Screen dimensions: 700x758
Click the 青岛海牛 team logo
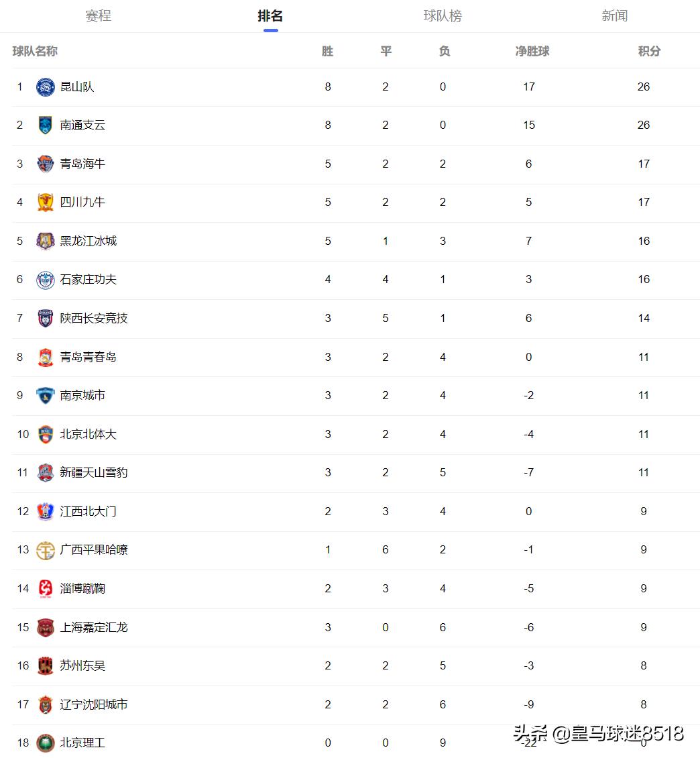45,164
